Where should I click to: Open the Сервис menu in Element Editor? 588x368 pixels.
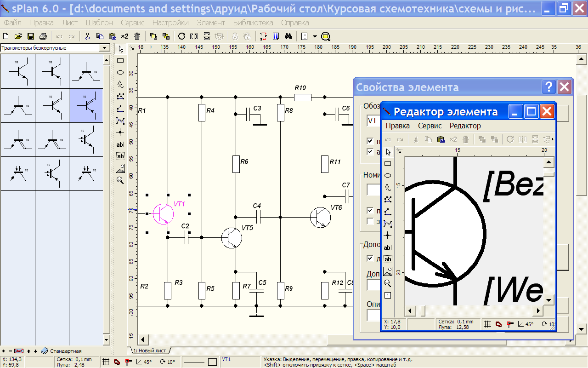(430, 126)
